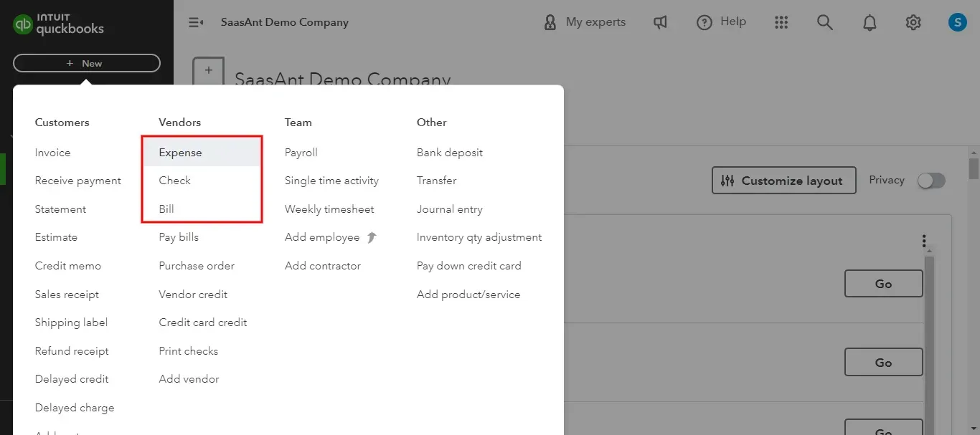Click Customize layout button

(x=783, y=181)
